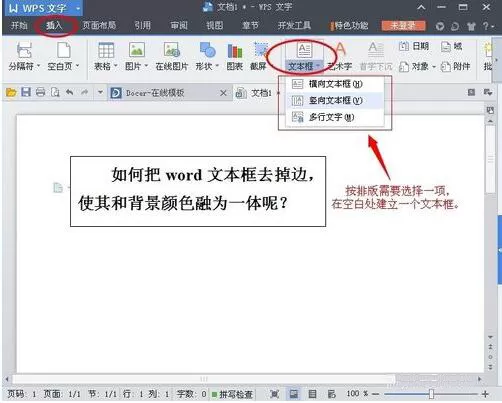502x403 pixels.
Task: Select the outline view button in status bar
Action: click(x=312, y=394)
